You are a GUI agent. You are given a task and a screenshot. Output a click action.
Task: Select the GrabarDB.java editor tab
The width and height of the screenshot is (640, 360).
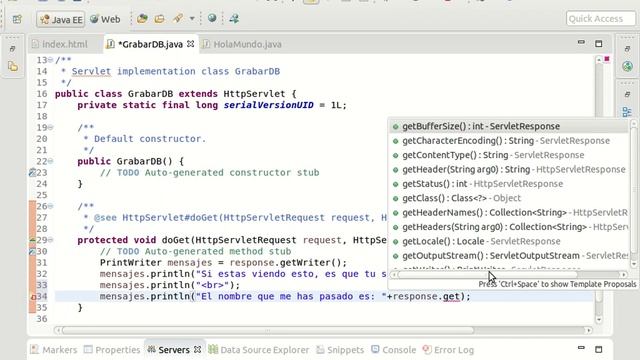150,44
